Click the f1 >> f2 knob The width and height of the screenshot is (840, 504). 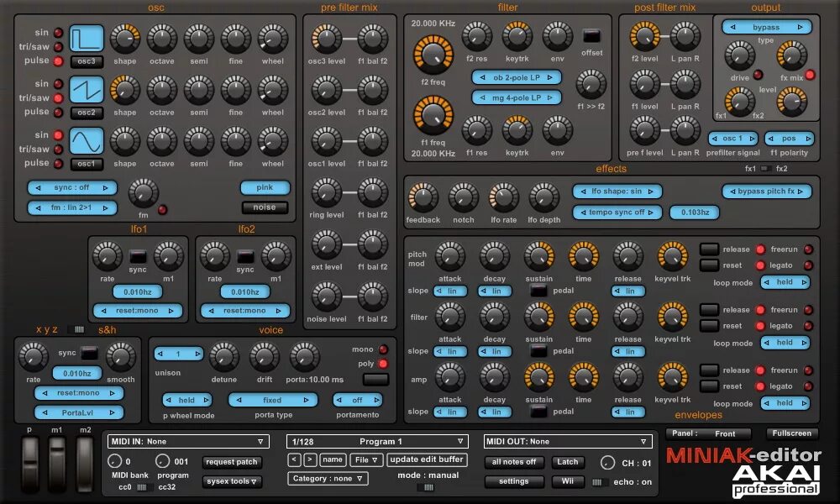point(591,84)
